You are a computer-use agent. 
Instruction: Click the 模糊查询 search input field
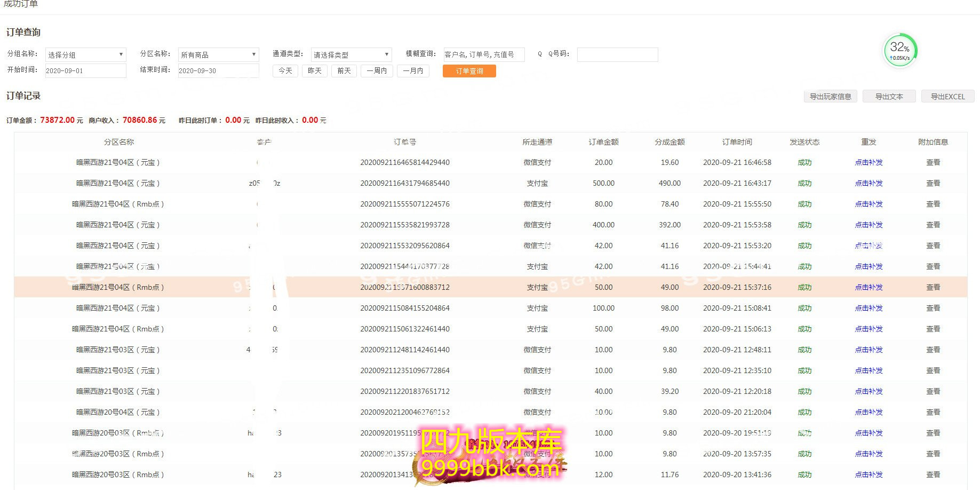pyautogui.click(x=484, y=54)
